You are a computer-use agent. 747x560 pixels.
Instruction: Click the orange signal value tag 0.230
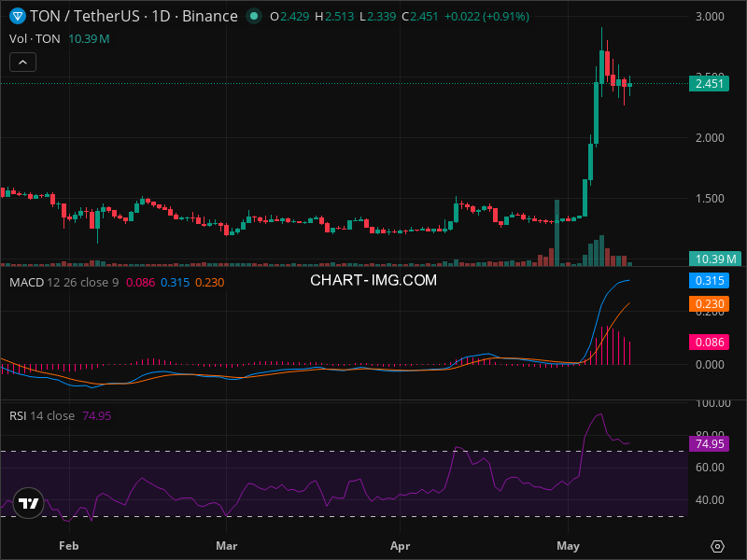pos(709,304)
